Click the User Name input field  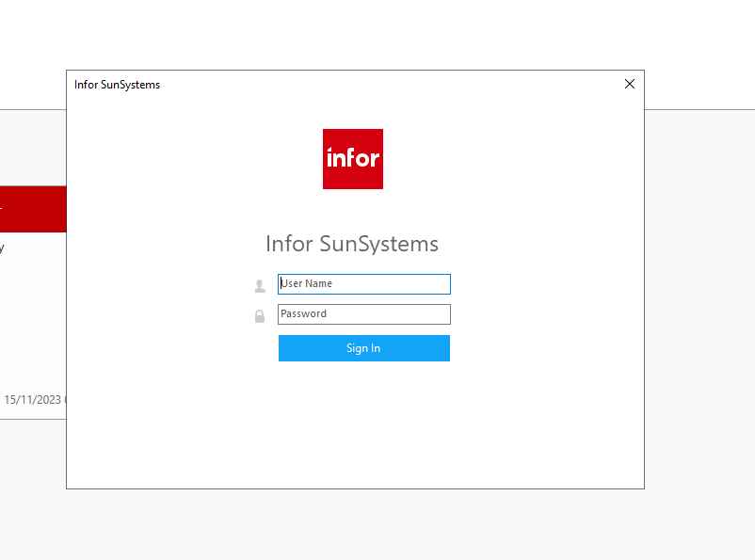[x=364, y=284]
